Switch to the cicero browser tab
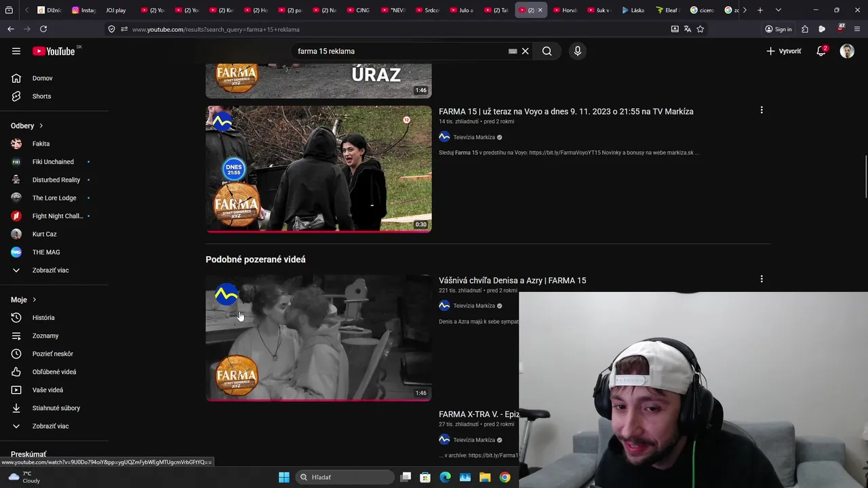The image size is (868, 488). click(x=702, y=10)
